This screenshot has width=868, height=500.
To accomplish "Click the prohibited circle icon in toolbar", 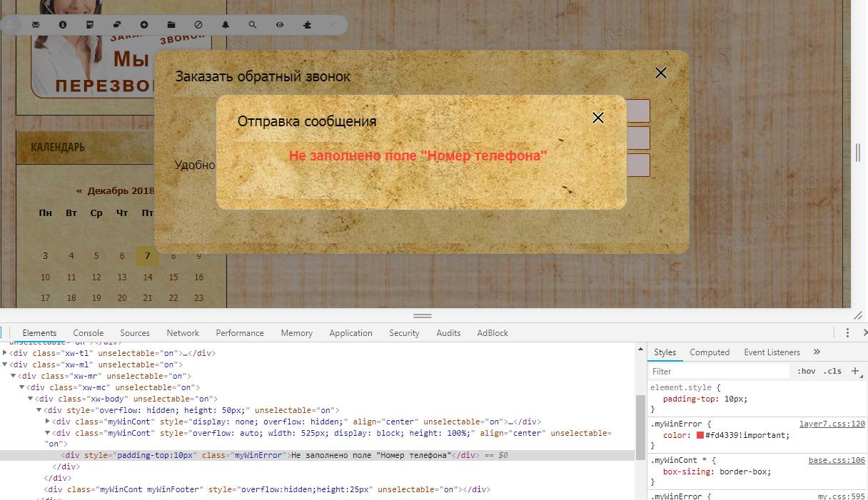I will [x=198, y=25].
